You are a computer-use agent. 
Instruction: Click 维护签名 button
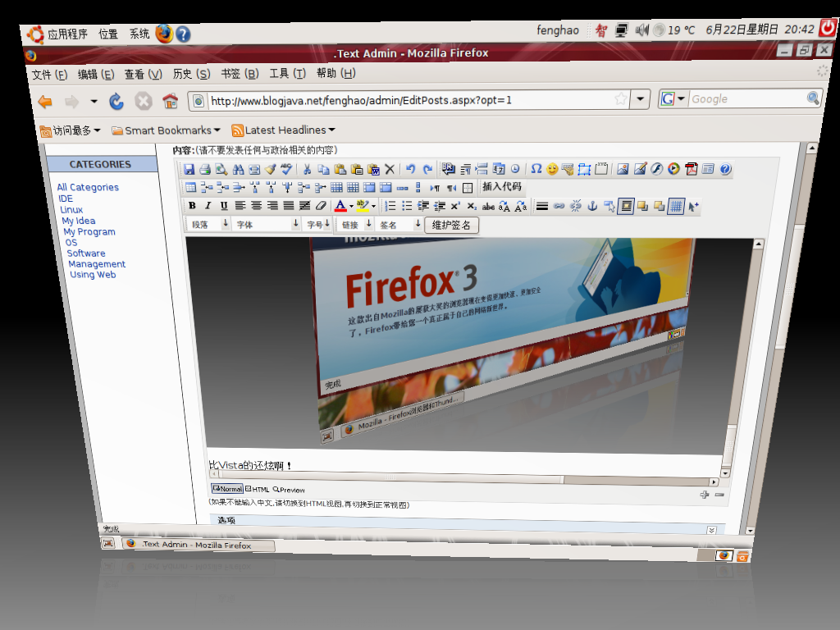[x=451, y=226]
